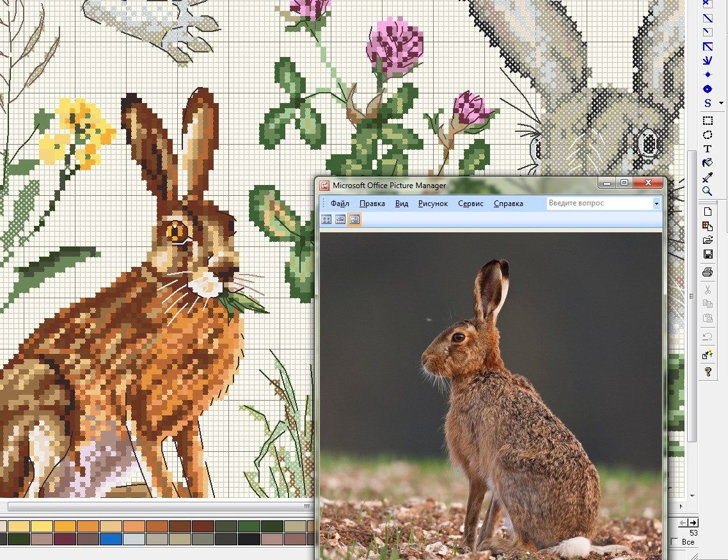Switch Picture Manager to filmstrip view

[x=340, y=220]
